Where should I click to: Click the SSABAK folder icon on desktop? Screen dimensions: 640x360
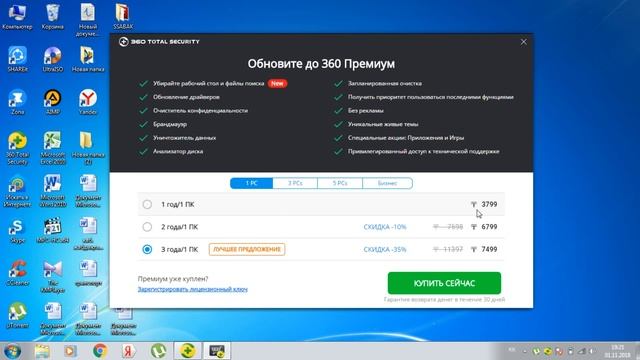coord(123,17)
